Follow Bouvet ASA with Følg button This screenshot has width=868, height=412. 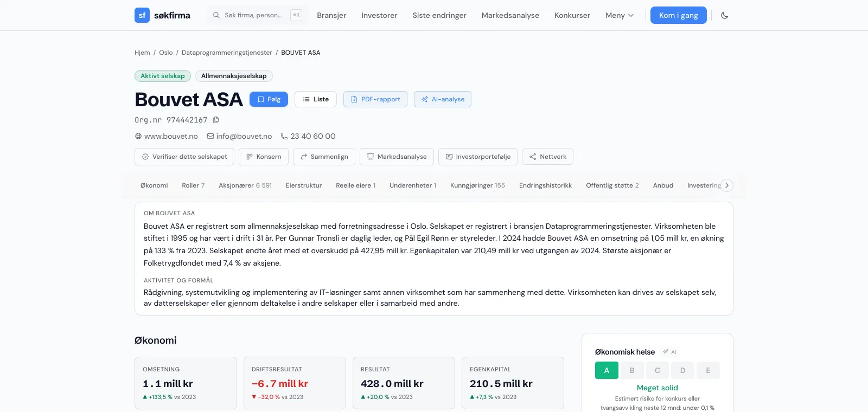(269, 99)
